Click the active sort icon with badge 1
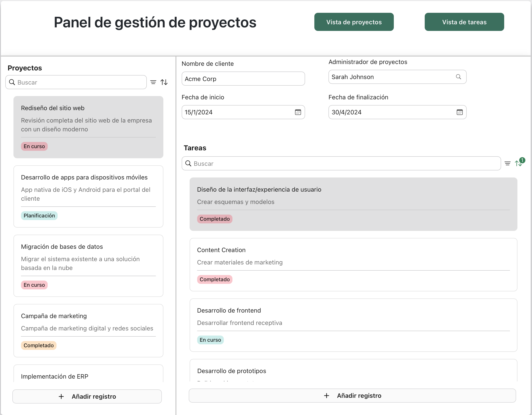The height and width of the screenshot is (415, 532). pyautogui.click(x=519, y=163)
